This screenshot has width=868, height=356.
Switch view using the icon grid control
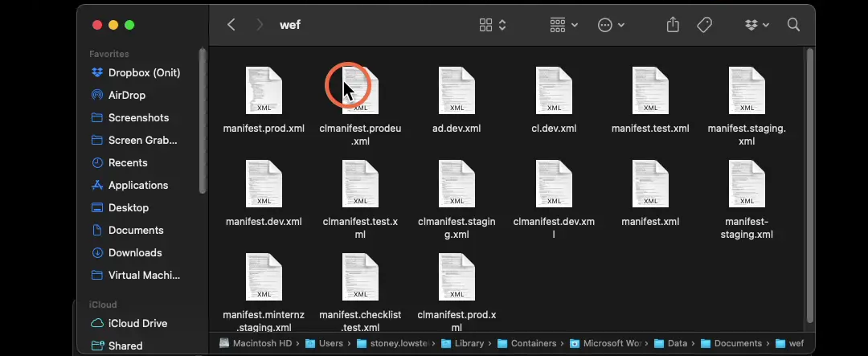[493, 25]
